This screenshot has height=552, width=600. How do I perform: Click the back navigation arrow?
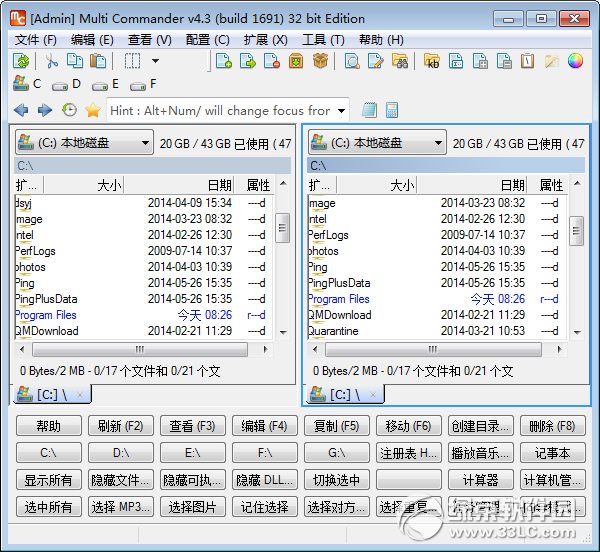[x=21, y=111]
